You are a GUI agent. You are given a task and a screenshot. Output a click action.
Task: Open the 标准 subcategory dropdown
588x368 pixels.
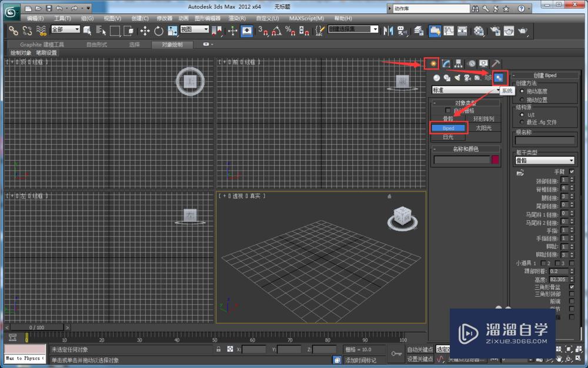(466, 90)
